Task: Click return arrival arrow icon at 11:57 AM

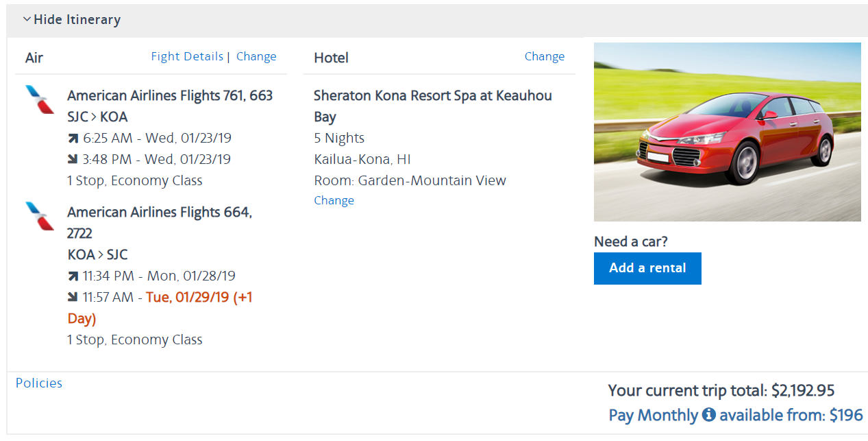Action: (73, 298)
